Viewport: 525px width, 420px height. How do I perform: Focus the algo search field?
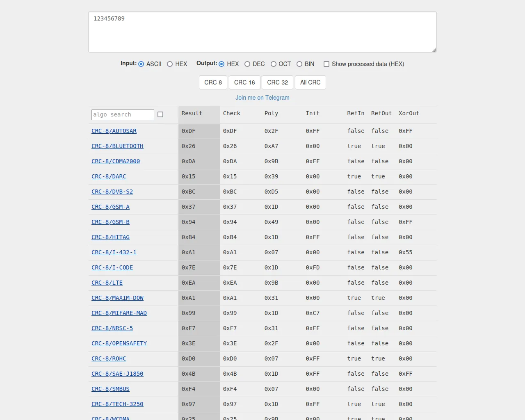pos(123,114)
